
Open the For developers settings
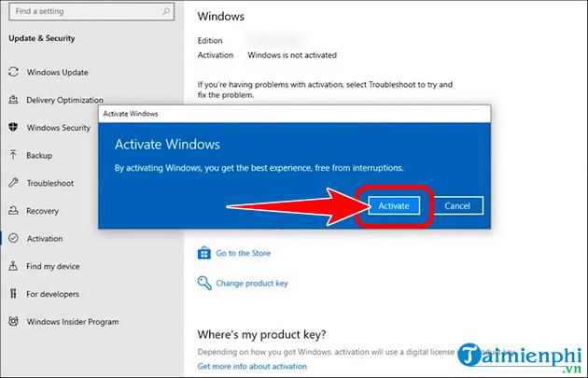pos(52,294)
